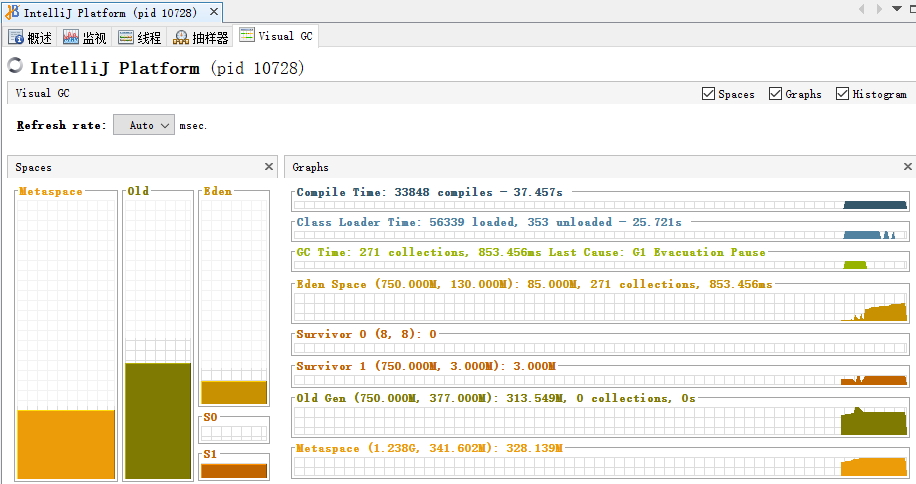Toggle the Graphs checkbox

(775, 94)
